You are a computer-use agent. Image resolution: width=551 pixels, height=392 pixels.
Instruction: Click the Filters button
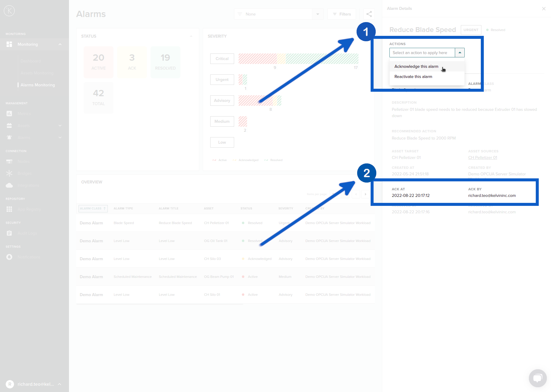tap(342, 14)
